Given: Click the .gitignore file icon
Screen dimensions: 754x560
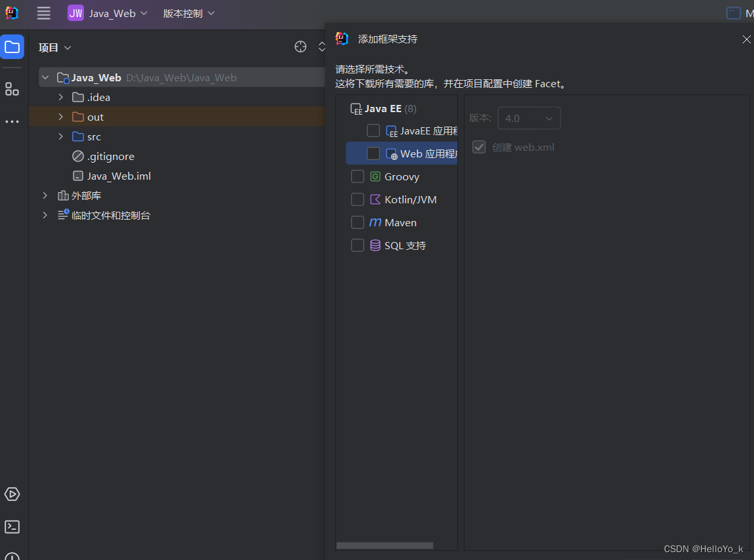Looking at the screenshot, I should pos(78,156).
